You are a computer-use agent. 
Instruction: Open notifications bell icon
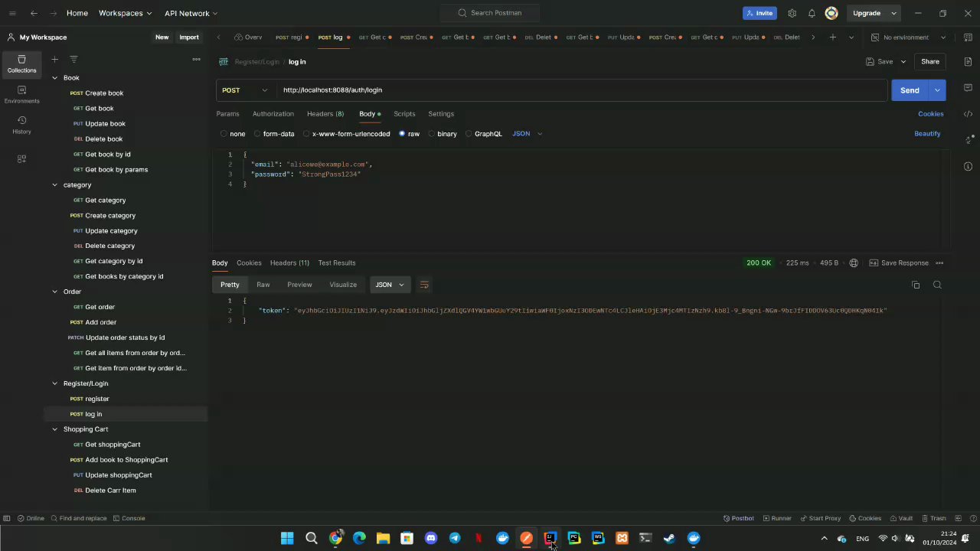(812, 13)
